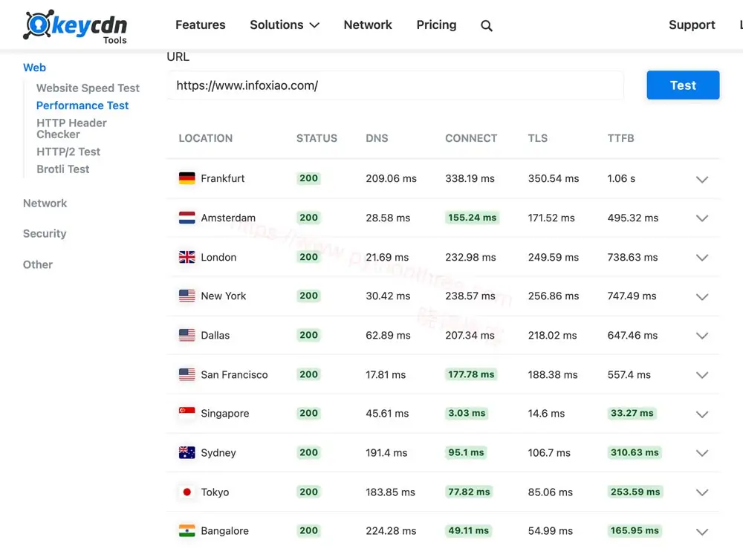Click the Indian flag beside Bangalore
The height and width of the screenshot is (560, 743).
click(x=187, y=530)
